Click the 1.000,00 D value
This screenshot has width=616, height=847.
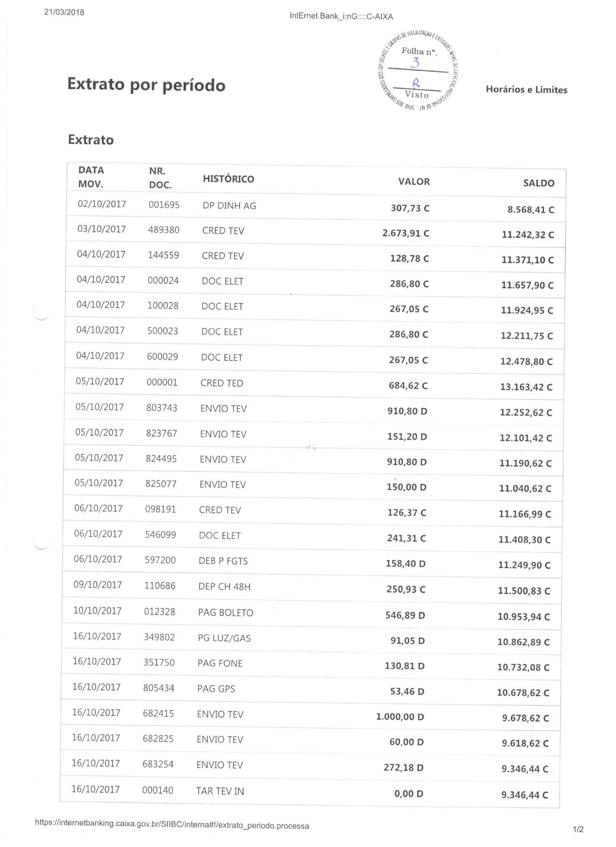[400, 717]
